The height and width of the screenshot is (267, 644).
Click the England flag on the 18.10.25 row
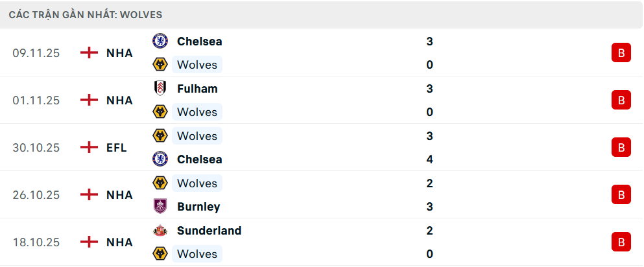click(89, 242)
